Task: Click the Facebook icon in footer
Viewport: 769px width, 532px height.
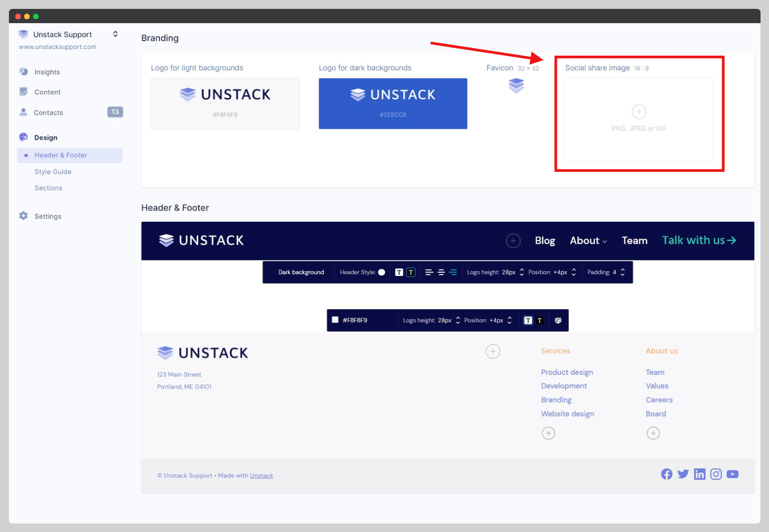Action: [x=667, y=474]
